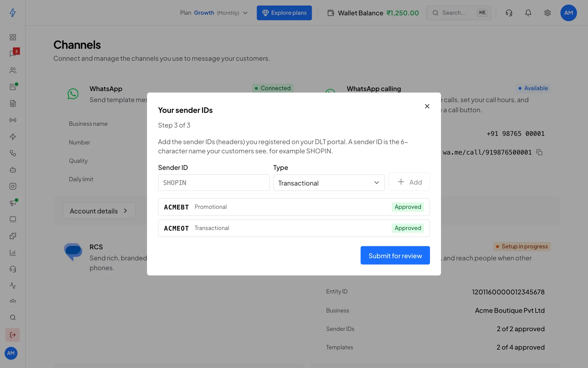588x368 pixels.
Task: Click the sidebar search magnifier icon
Action: [x=13, y=317]
